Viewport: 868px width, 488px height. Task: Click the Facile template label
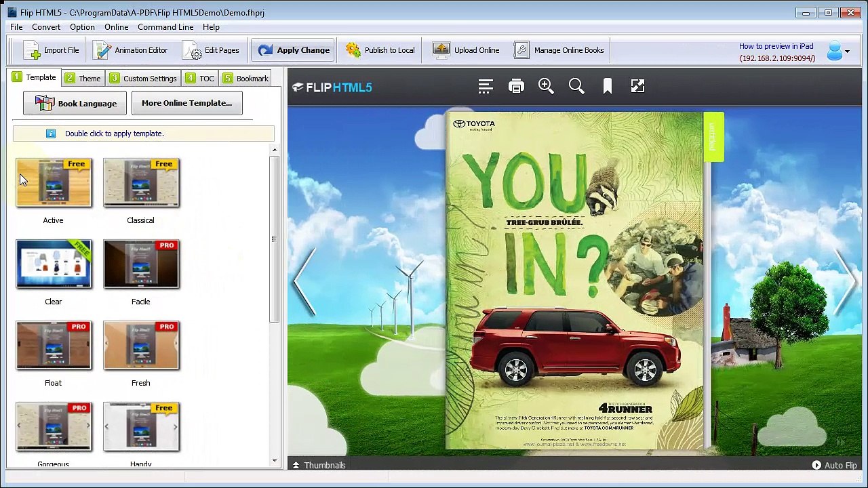(x=140, y=302)
